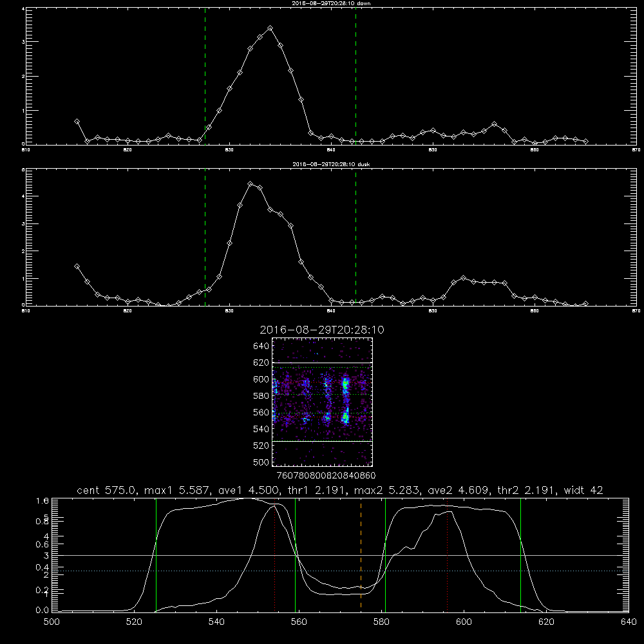Click the green vertical line near 614 in the bottom plot
The image size is (644, 644).
tap(520, 555)
